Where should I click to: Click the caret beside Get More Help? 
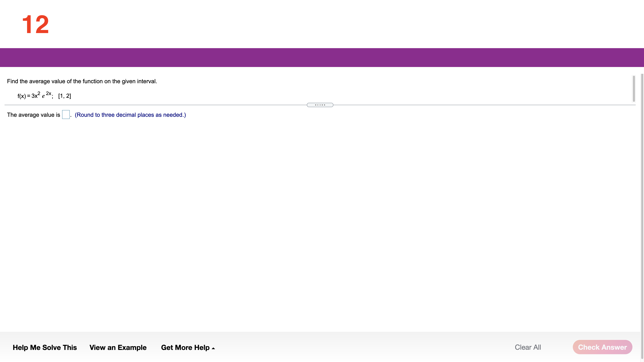coord(213,348)
